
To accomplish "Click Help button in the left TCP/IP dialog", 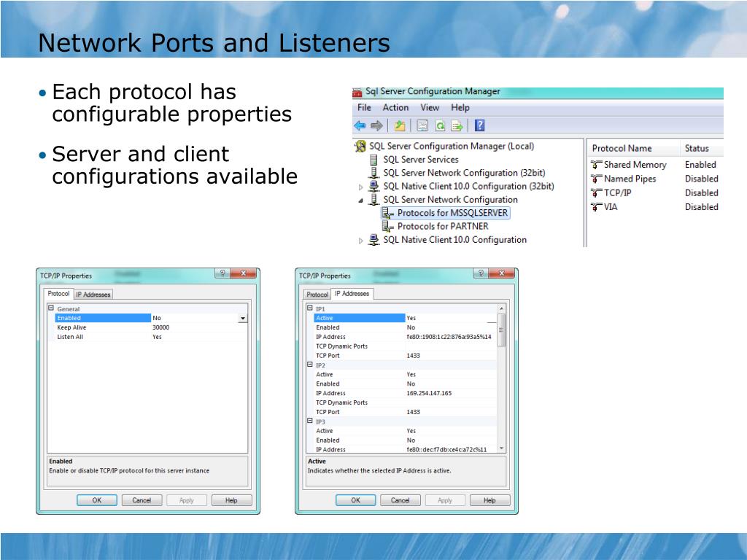I will [231, 500].
